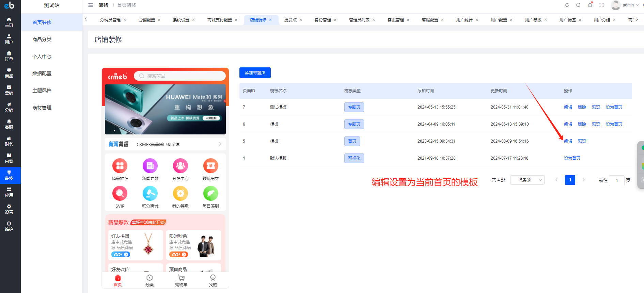Click the page jump input field

point(616,180)
